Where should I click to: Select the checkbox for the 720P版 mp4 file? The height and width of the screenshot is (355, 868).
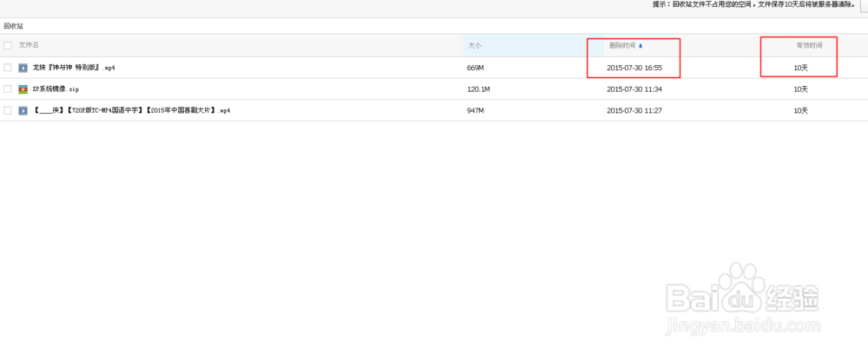tap(8, 111)
